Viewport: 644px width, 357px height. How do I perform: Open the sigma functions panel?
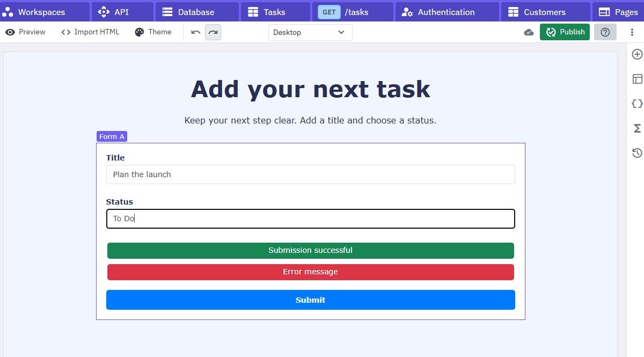tap(637, 128)
